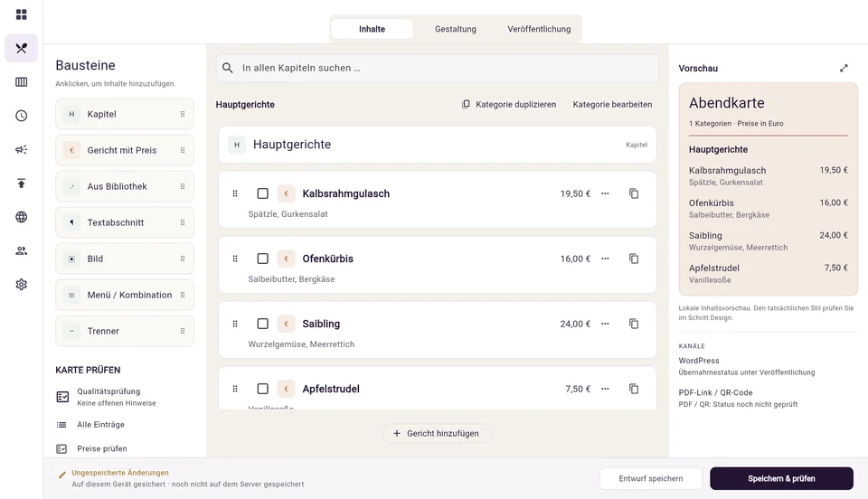Screen dimensions: 868x499
Task: Focus the In allen Kapiteln suchen field
Action: tap(438, 68)
